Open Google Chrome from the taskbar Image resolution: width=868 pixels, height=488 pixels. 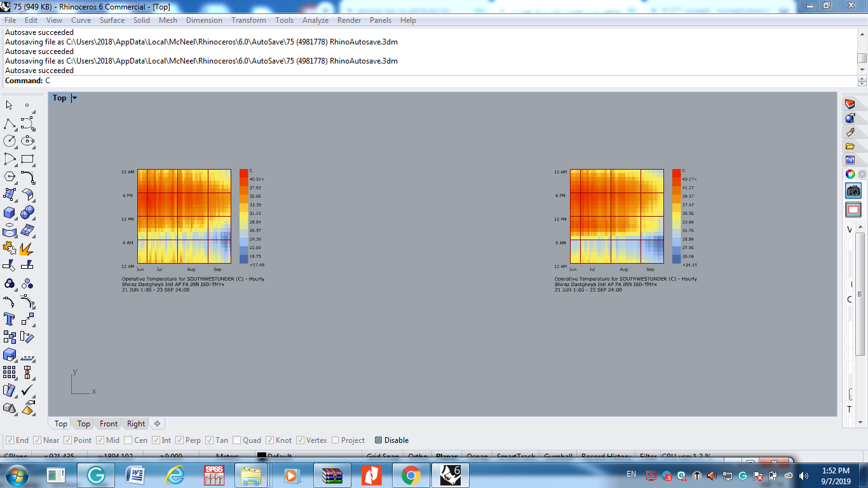pyautogui.click(x=410, y=475)
